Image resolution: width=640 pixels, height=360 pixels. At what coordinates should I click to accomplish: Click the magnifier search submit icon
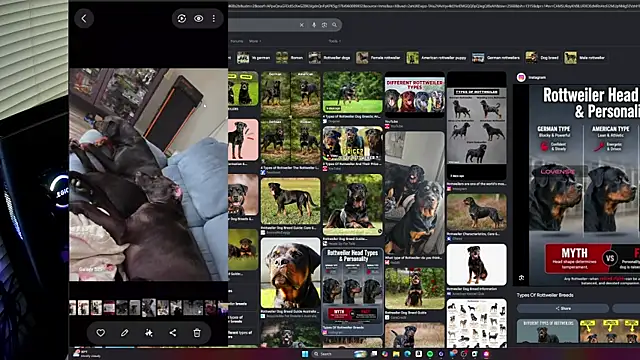(335, 25)
